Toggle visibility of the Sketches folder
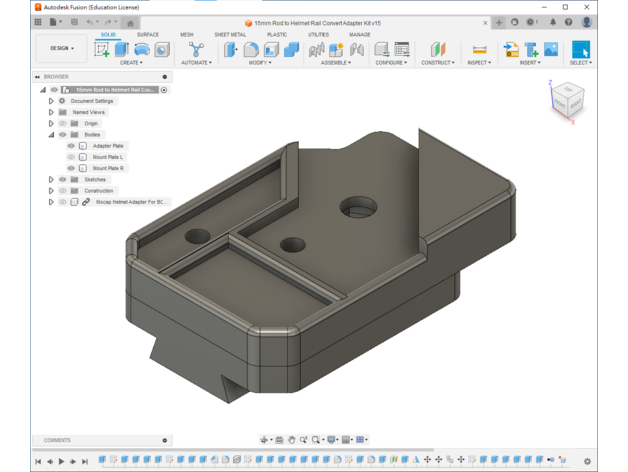Screen dimensions: 628x472 tap(62, 180)
